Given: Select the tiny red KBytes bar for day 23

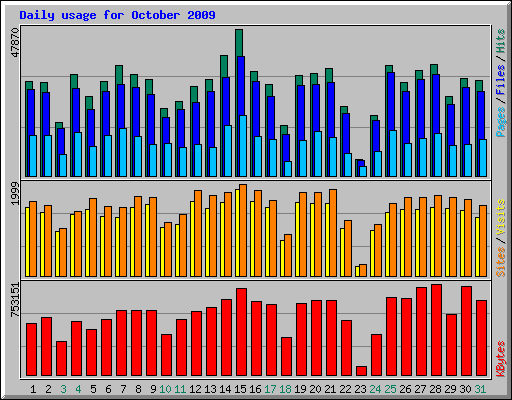Looking at the screenshot, I should click(x=361, y=371).
